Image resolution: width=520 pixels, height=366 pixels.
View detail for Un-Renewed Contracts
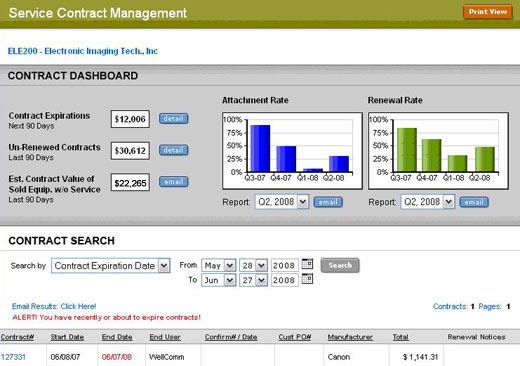click(x=173, y=150)
